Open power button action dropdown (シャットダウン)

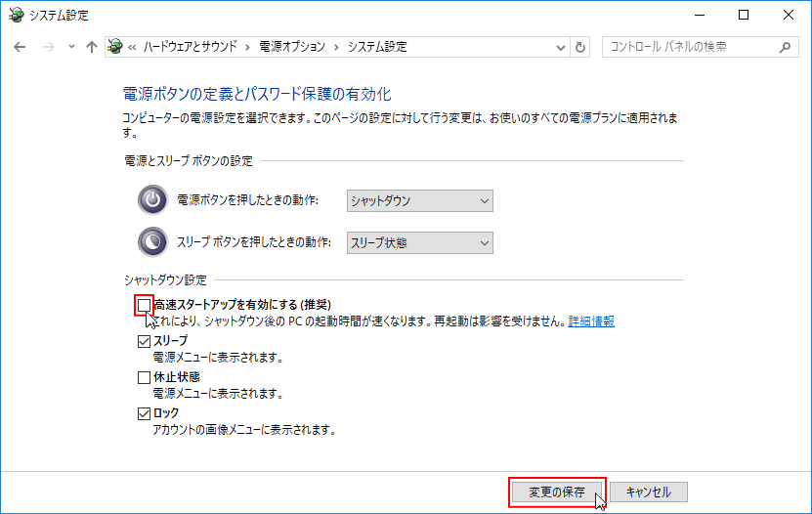[419, 201]
